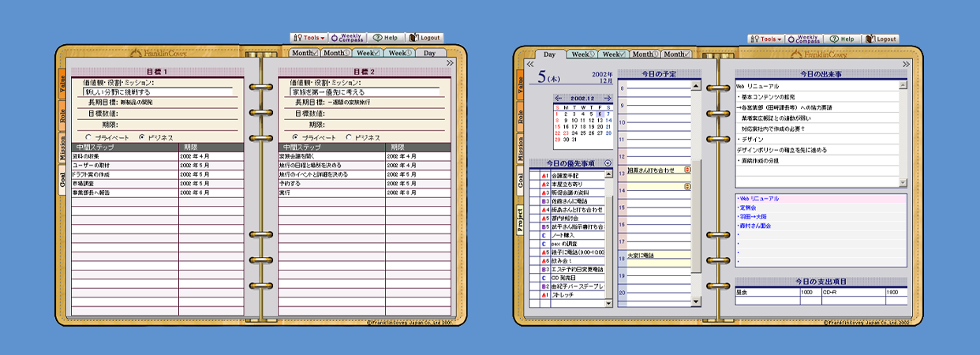
Task: Select ビジネス radio button for Goal 2
Action: (x=350, y=137)
